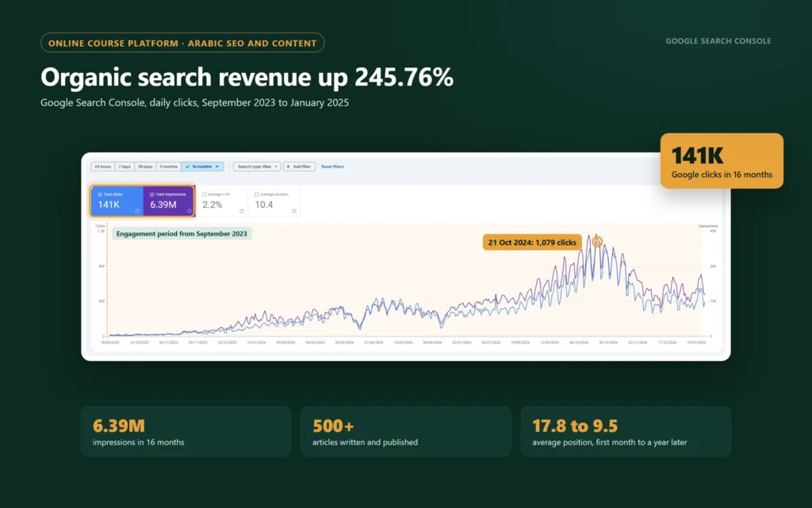Toggle the Total clicks checkbox
This screenshot has width=812, height=508.
click(x=100, y=194)
